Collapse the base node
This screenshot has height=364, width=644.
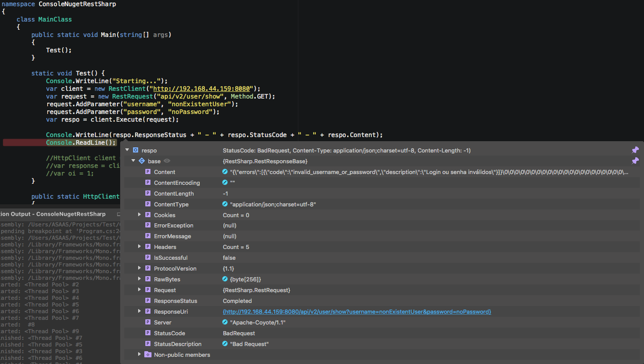tap(133, 161)
